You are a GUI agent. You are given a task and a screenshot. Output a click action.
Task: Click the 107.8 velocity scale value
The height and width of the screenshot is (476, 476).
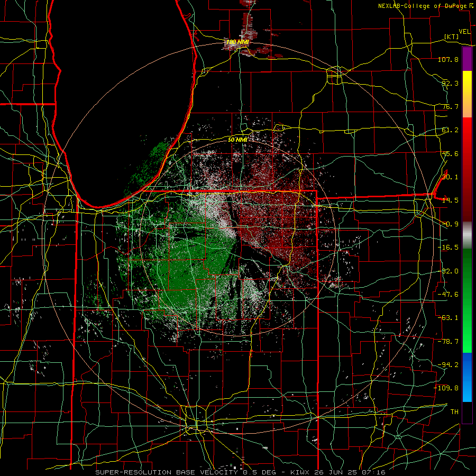click(448, 59)
